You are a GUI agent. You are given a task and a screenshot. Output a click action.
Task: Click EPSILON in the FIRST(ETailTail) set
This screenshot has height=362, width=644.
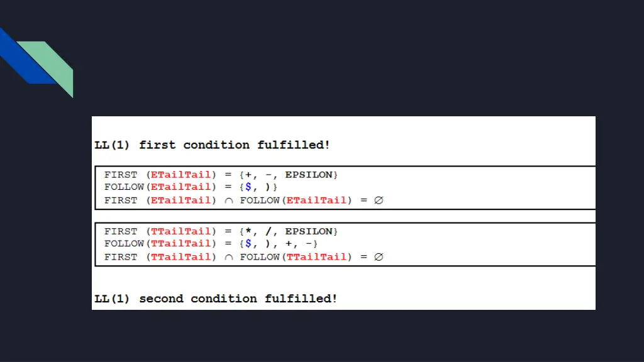309,175
